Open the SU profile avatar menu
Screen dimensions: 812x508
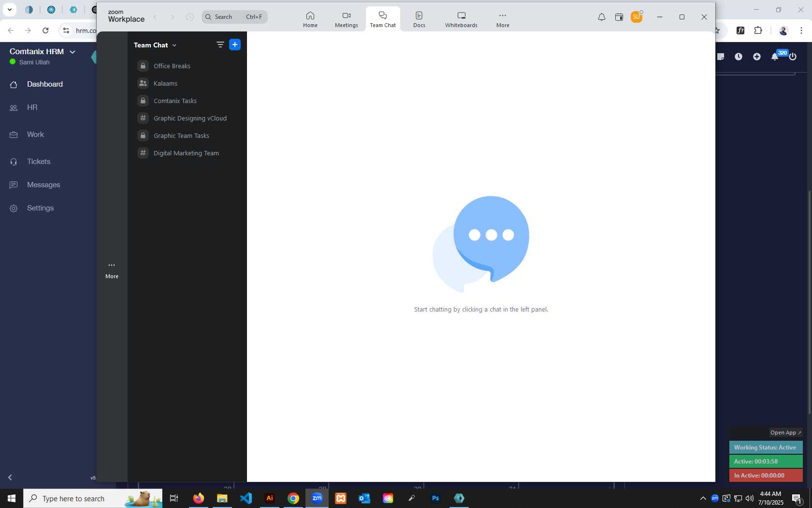pyautogui.click(x=637, y=17)
